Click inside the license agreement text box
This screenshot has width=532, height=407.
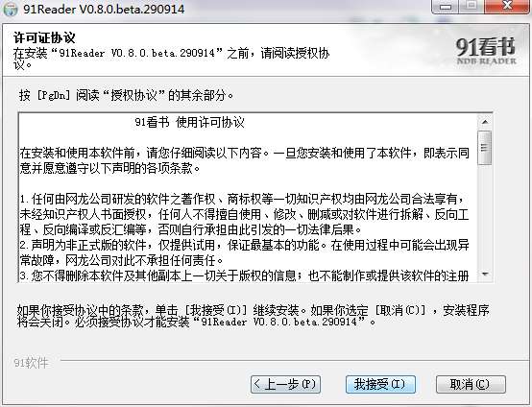(x=248, y=198)
